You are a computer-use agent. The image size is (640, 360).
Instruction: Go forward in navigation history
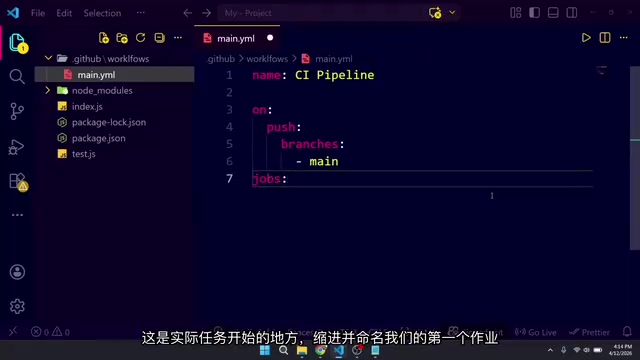click(x=206, y=13)
